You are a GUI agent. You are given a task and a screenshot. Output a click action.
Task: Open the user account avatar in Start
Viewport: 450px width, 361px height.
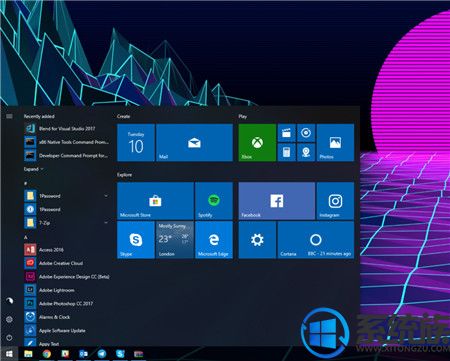(x=9, y=301)
